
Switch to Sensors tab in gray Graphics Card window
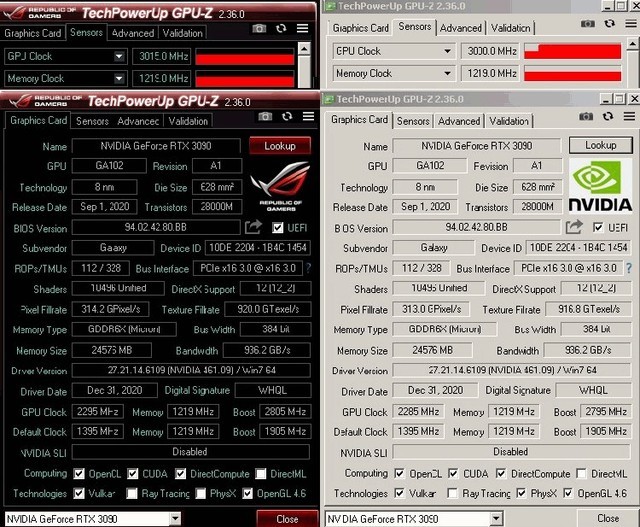(x=413, y=121)
